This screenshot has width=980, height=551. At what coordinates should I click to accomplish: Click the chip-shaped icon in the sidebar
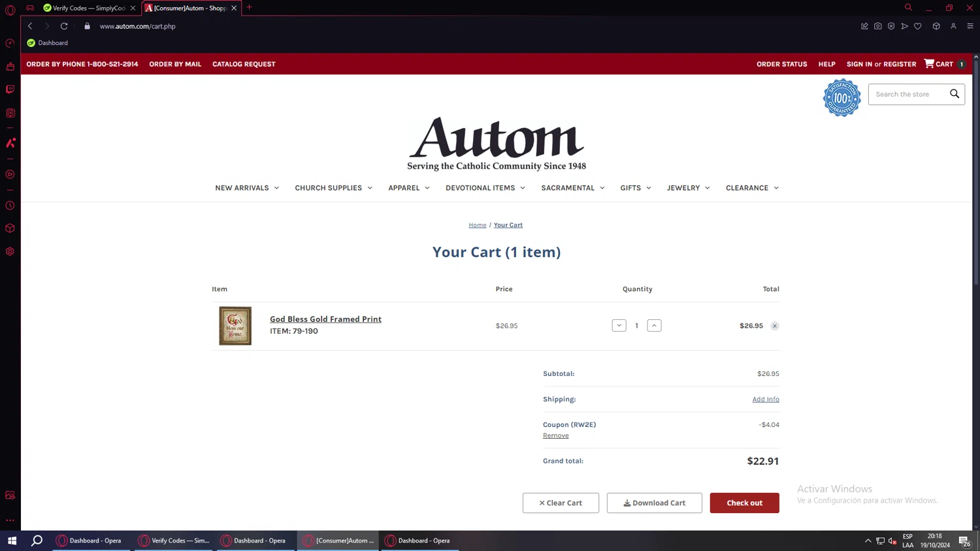10,113
